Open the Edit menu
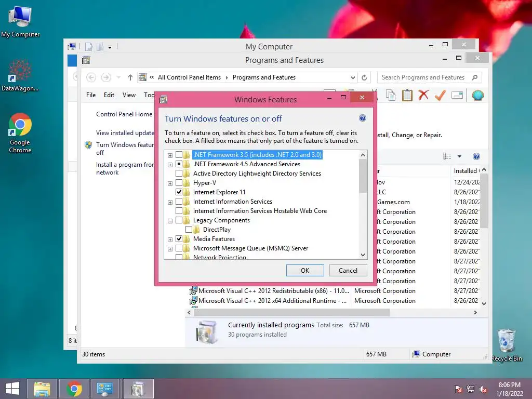 (x=109, y=95)
